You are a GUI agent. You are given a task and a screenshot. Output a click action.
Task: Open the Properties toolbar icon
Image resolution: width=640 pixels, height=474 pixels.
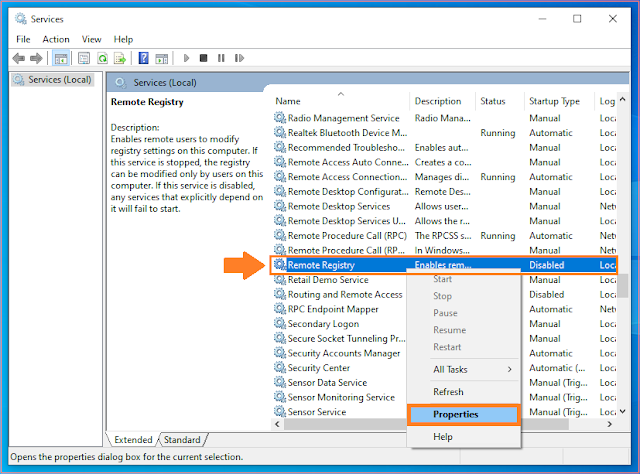(x=84, y=58)
